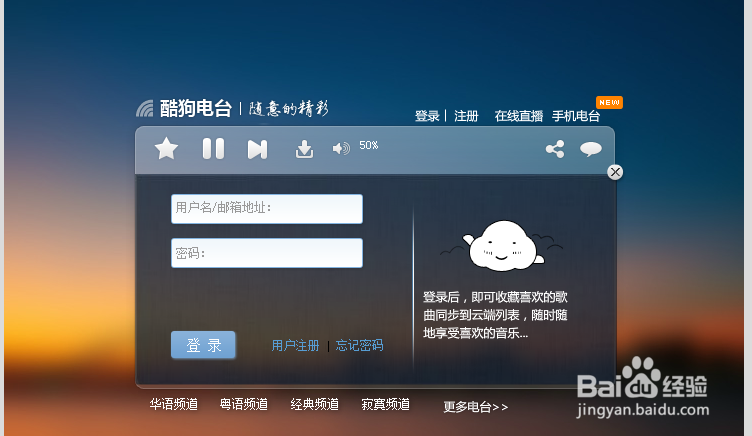Screen dimensions: 752x436
Task: Switch to 华语频道 channel
Action: (174, 404)
